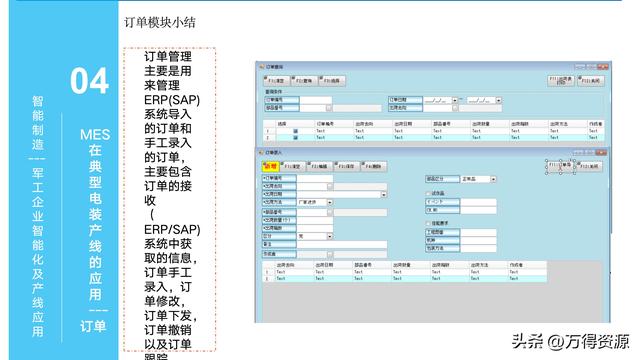Viewport: 640px width, 360px height.
Task: Click the F2 编辑 button in the order entry window
Action: tap(320, 166)
